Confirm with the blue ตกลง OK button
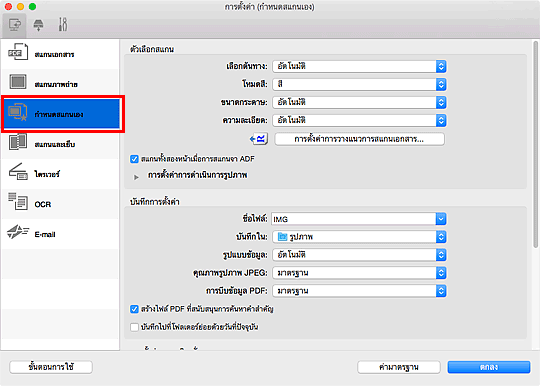540x386 pixels. coord(489,367)
